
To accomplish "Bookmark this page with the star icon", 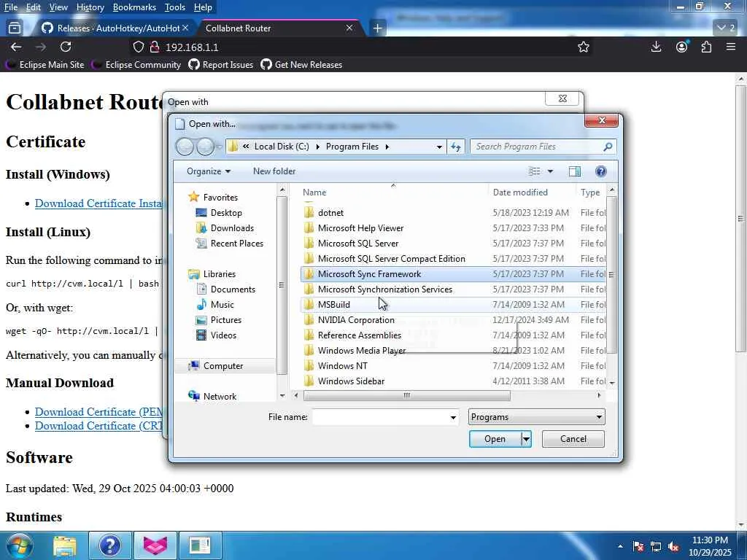I will [583, 47].
